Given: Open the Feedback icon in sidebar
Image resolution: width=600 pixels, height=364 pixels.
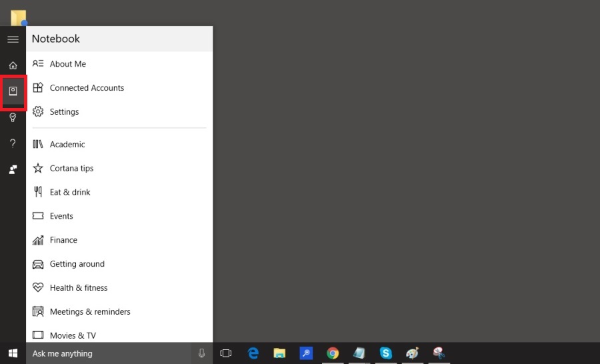Looking at the screenshot, I should coord(13,169).
